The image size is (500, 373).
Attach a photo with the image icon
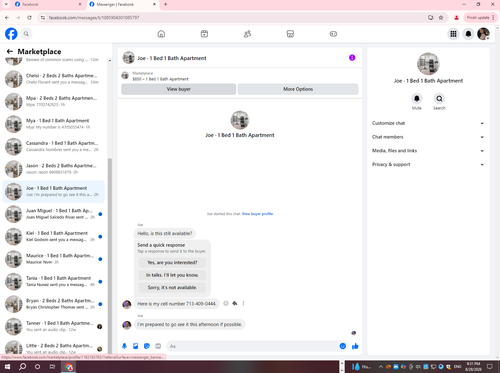point(136,346)
